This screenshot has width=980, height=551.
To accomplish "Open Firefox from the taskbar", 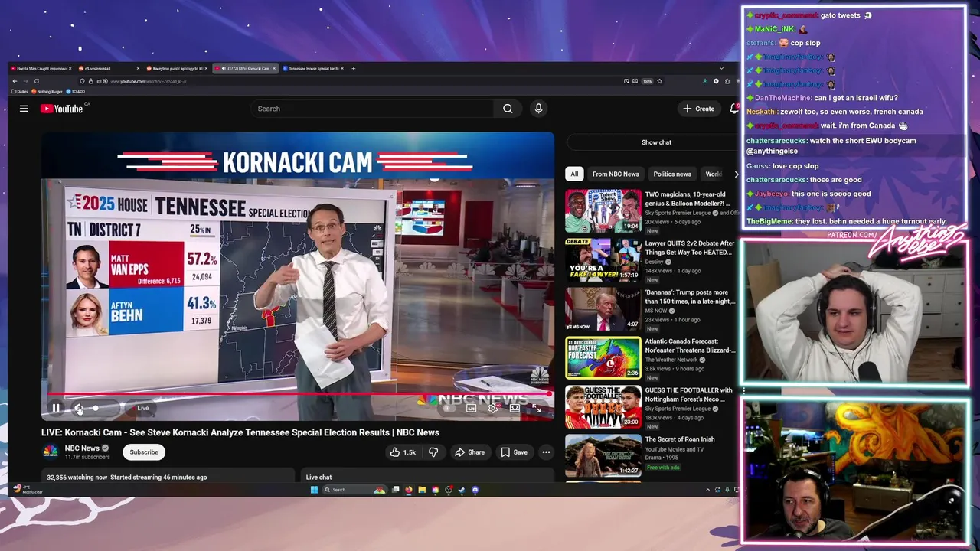I will point(409,490).
